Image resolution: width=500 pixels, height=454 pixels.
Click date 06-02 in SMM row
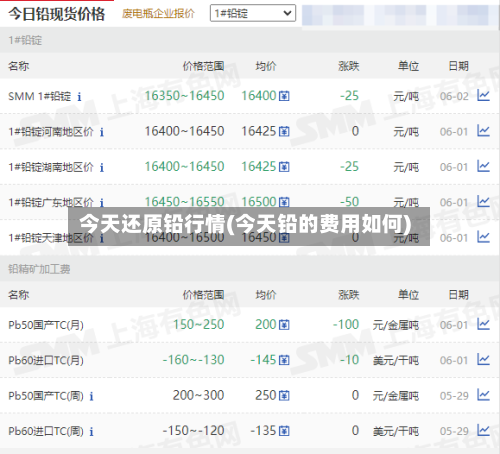[454, 96]
